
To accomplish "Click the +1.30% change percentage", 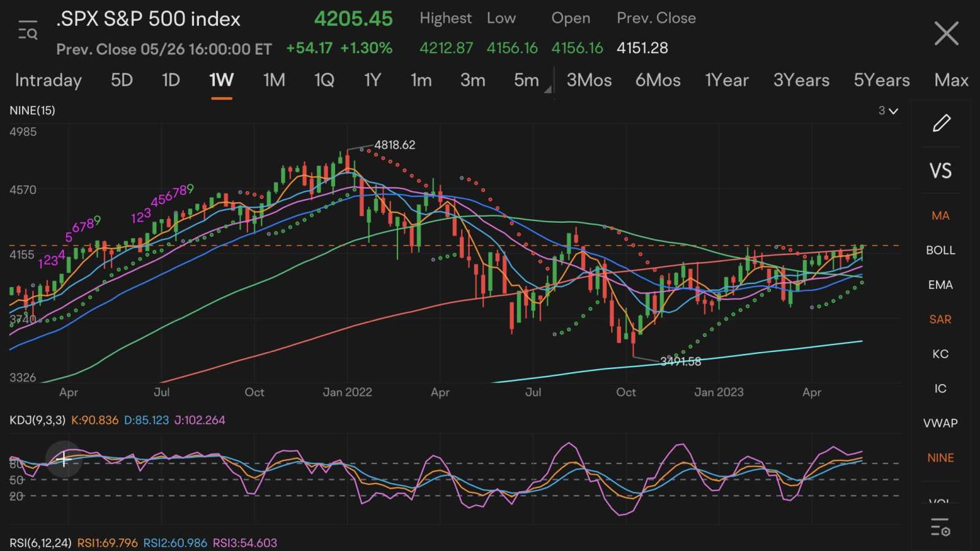I will pos(366,48).
